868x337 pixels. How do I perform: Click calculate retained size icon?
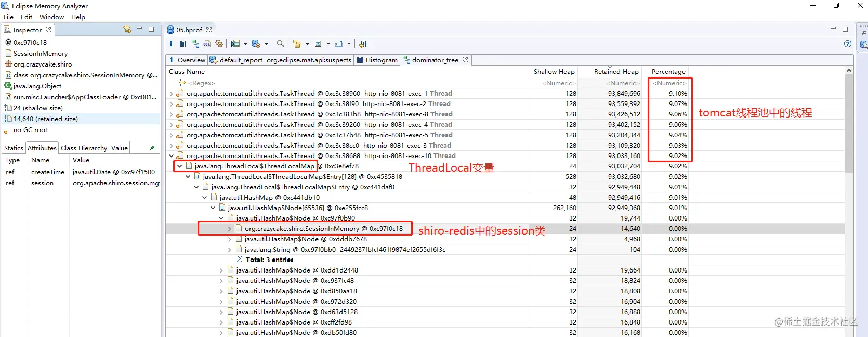tap(318, 44)
